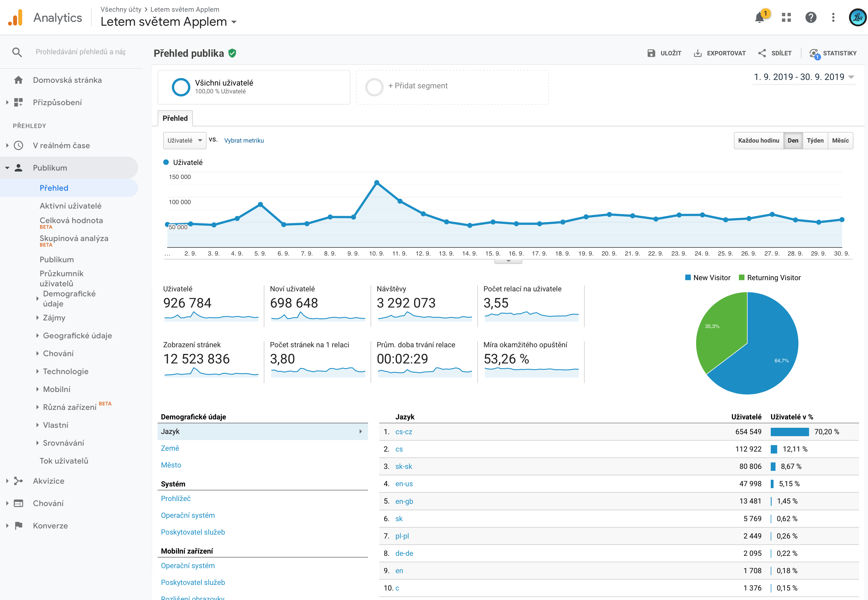The width and height of the screenshot is (868, 600).
Task: Click the Exportovat download icon
Action: (698, 53)
